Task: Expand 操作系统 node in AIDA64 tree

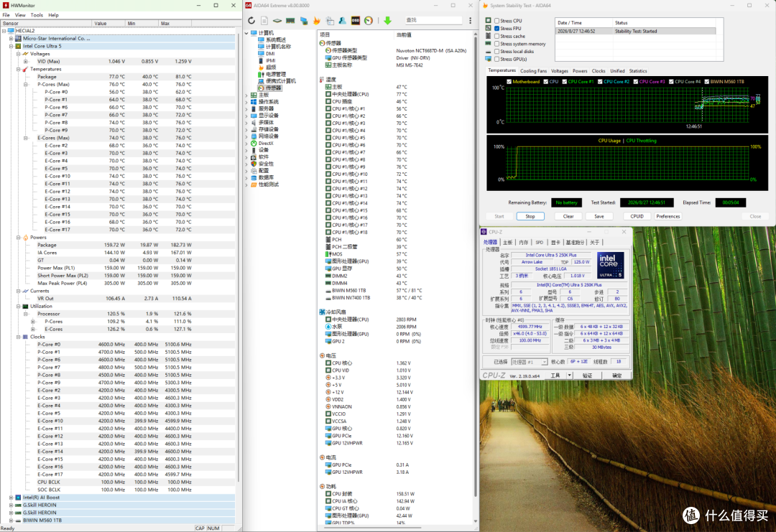Action: click(x=247, y=102)
